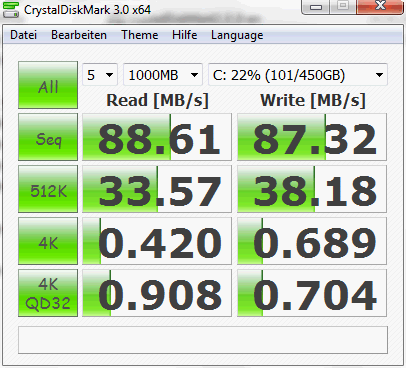Open the Bearbeiten menu
The height and width of the screenshot is (368, 406).
point(79,35)
